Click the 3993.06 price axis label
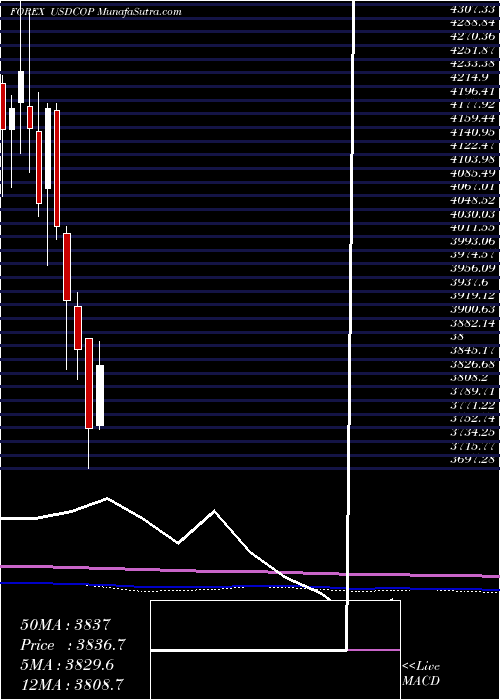The height and width of the screenshot is (700, 500). point(472,242)
